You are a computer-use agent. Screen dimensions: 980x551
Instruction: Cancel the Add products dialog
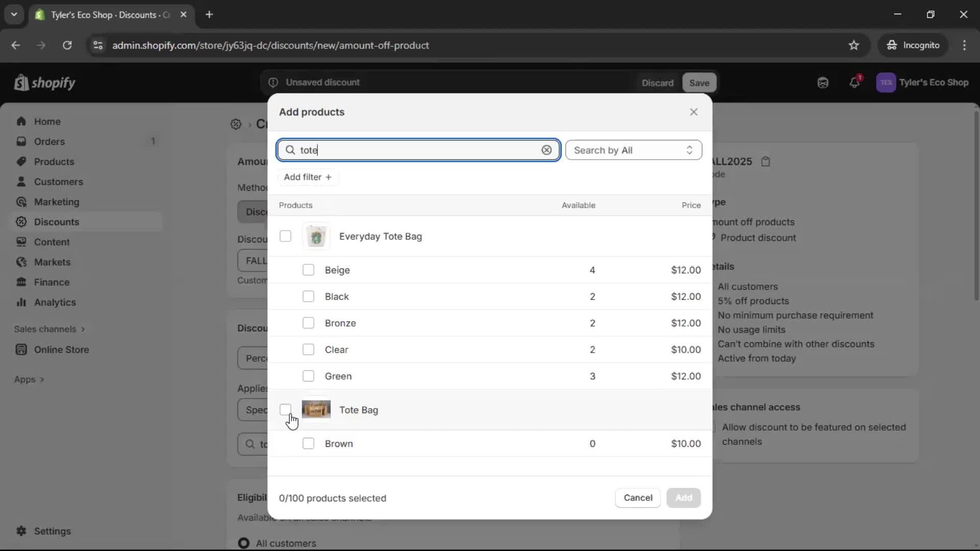(637, 497)
